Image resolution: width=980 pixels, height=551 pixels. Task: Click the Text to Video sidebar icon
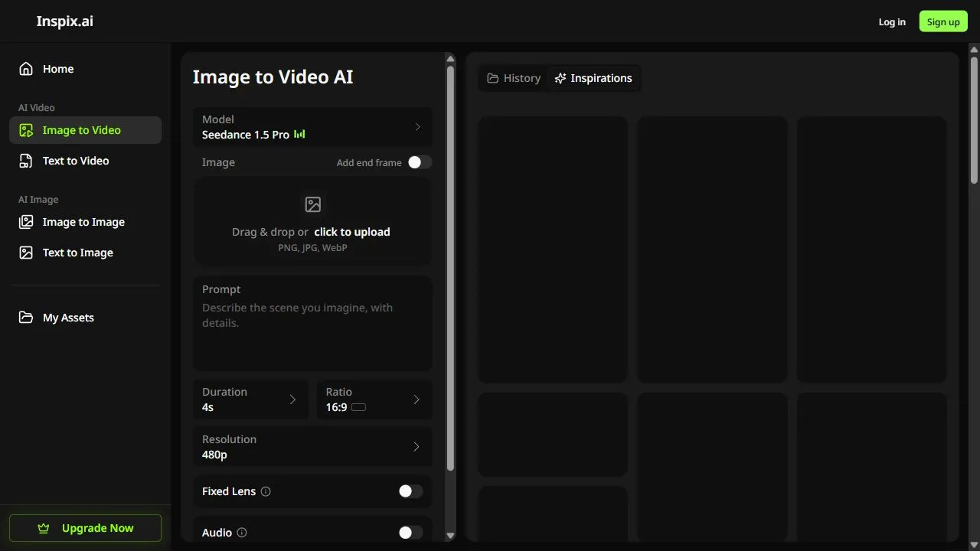click(26, 161)
